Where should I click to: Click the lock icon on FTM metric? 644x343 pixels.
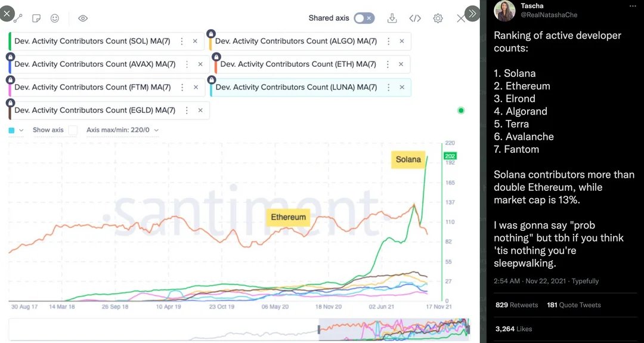coord(11,79)
